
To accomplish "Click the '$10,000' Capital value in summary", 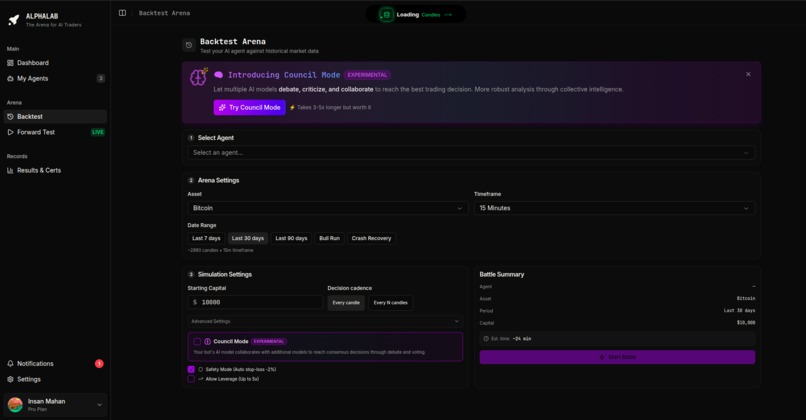I will 746,323.
